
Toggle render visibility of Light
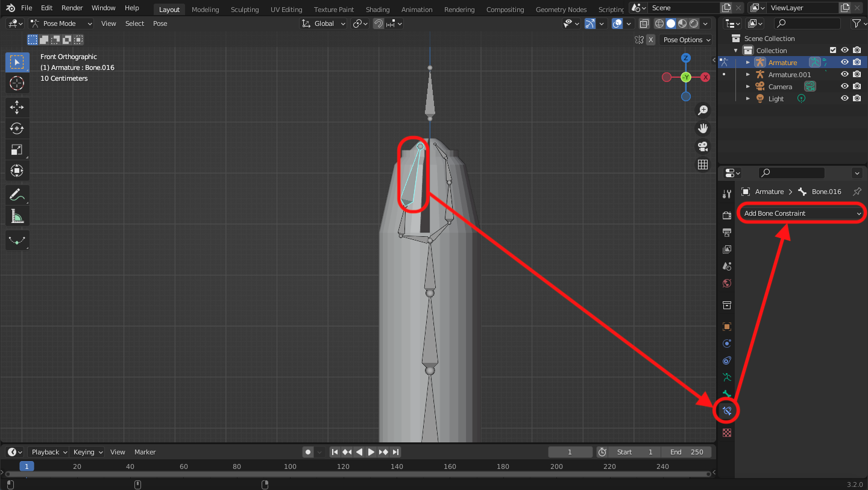click(857, 98)
